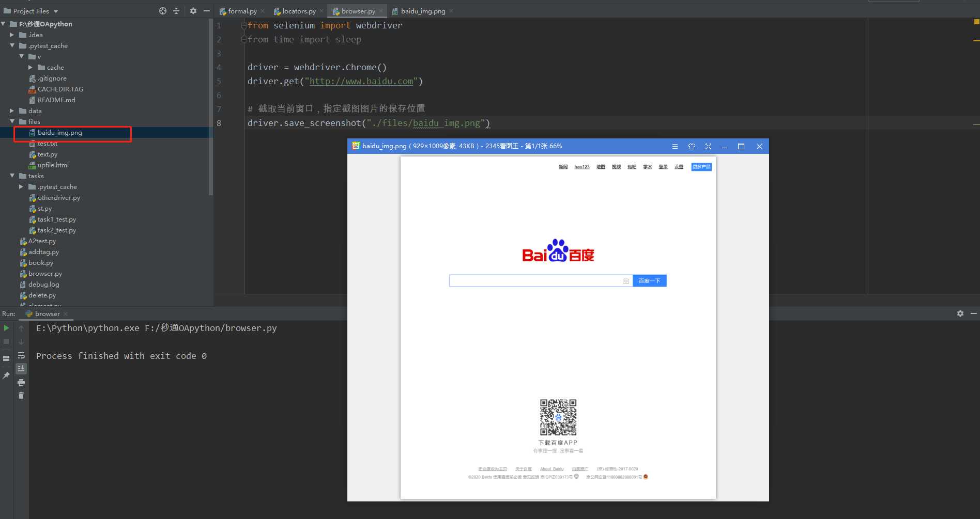Collapse the files folder

point(12,121)
